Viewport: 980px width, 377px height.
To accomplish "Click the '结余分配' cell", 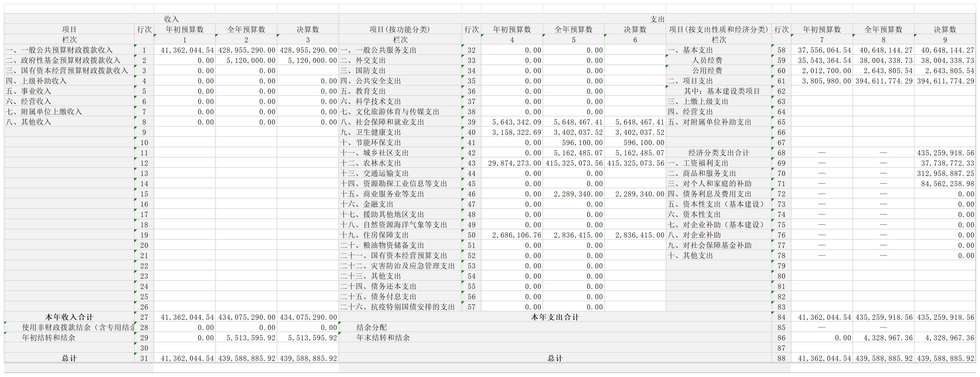I will [555, 327].
